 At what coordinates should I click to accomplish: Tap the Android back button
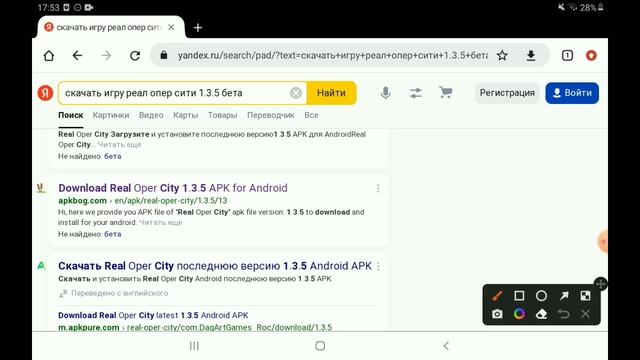[x=446, y=346]
